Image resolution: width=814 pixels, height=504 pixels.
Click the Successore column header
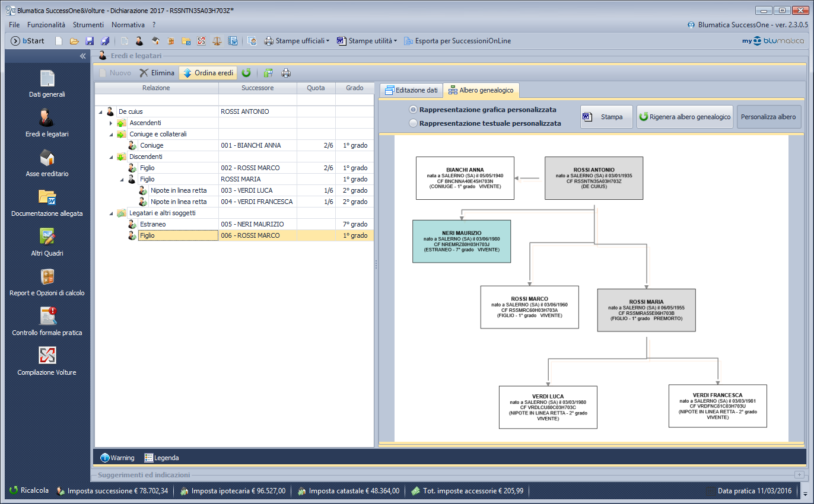tap(257, 88)
